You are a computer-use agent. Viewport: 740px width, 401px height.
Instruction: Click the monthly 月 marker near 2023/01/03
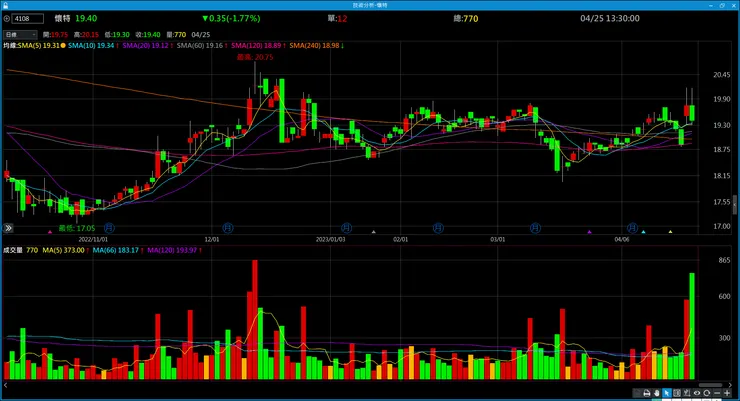pyautogui.click(x=346, y=228)
